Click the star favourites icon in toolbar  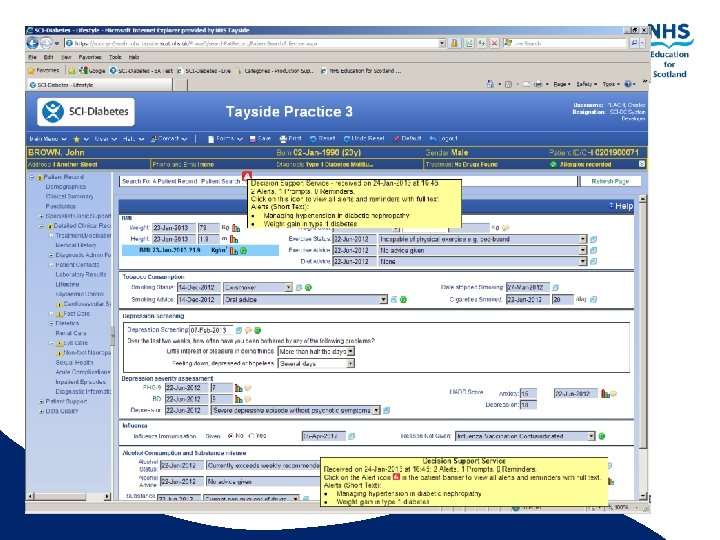coord(77,139)
